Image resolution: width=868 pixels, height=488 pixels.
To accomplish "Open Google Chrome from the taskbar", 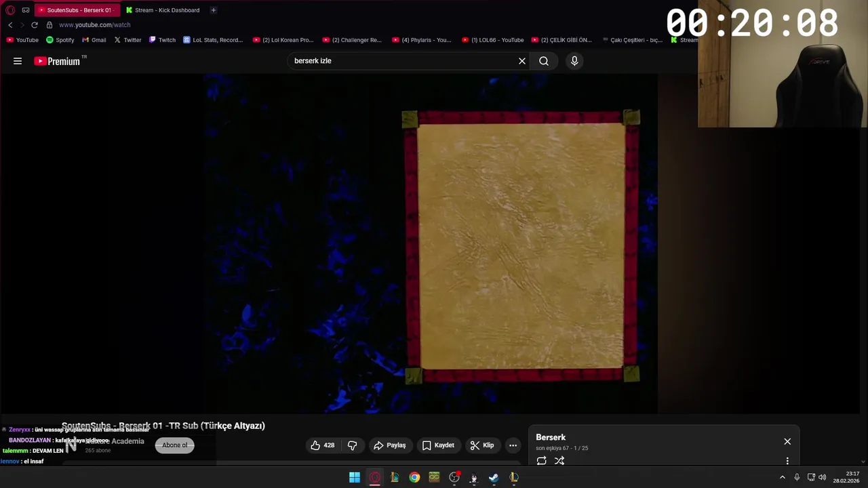I will click(x=414, y=478).
